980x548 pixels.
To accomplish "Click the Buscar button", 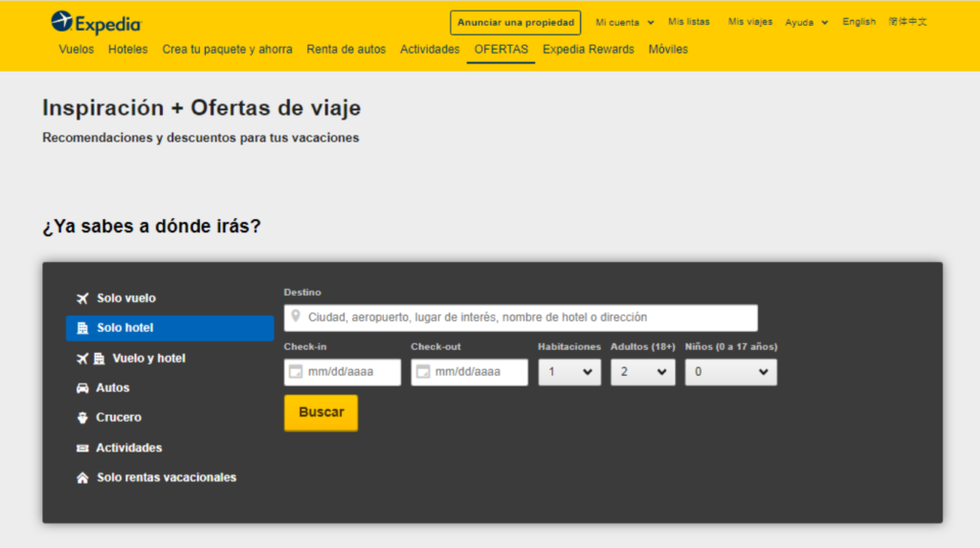I will coord(321,412).
